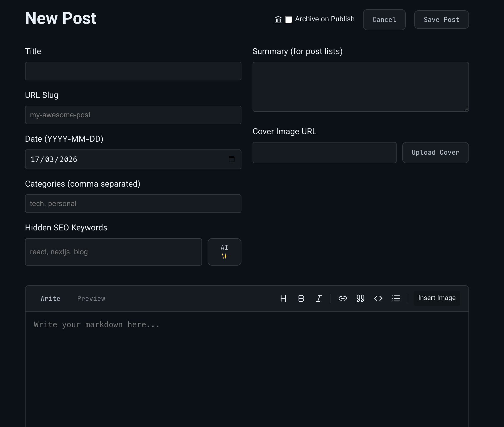Viewport: 504px width, 427px height.
Task: Switch to the Preview tab
Action: (x=91, y=299)
